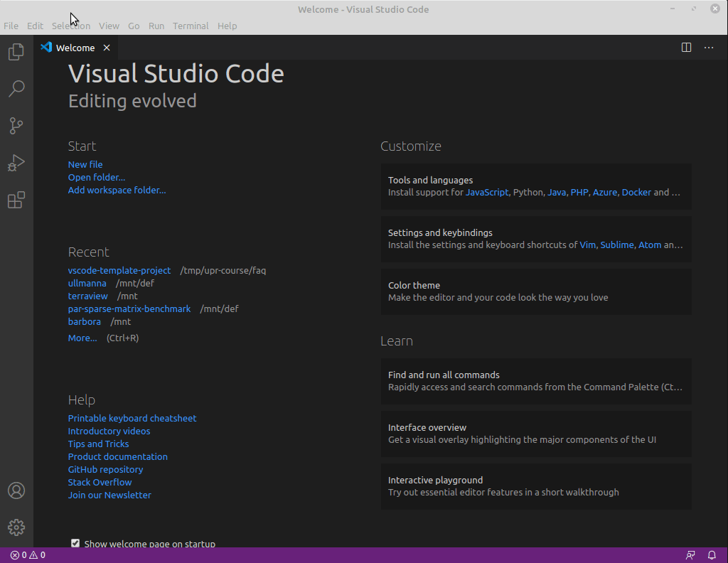Image resolution: width=728 pixels, height=563 pixels.
Task: Open the Extensions view icon
Action: coord(16,200)
